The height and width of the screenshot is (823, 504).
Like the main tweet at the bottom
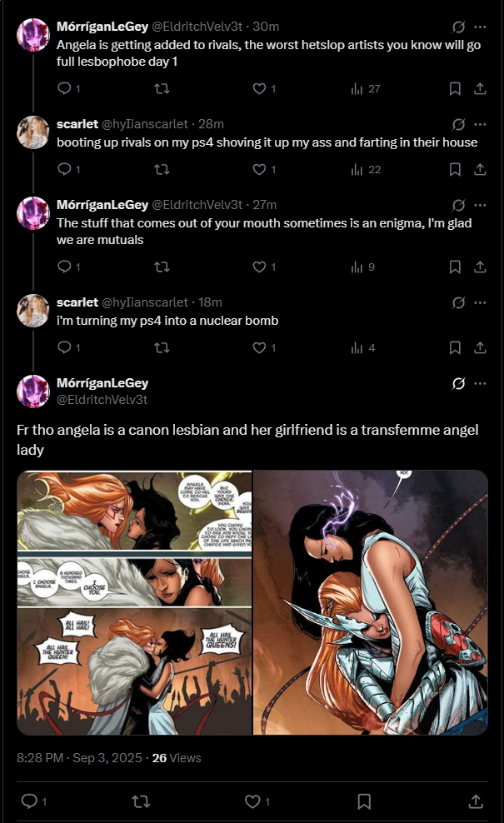coord(252,801)
